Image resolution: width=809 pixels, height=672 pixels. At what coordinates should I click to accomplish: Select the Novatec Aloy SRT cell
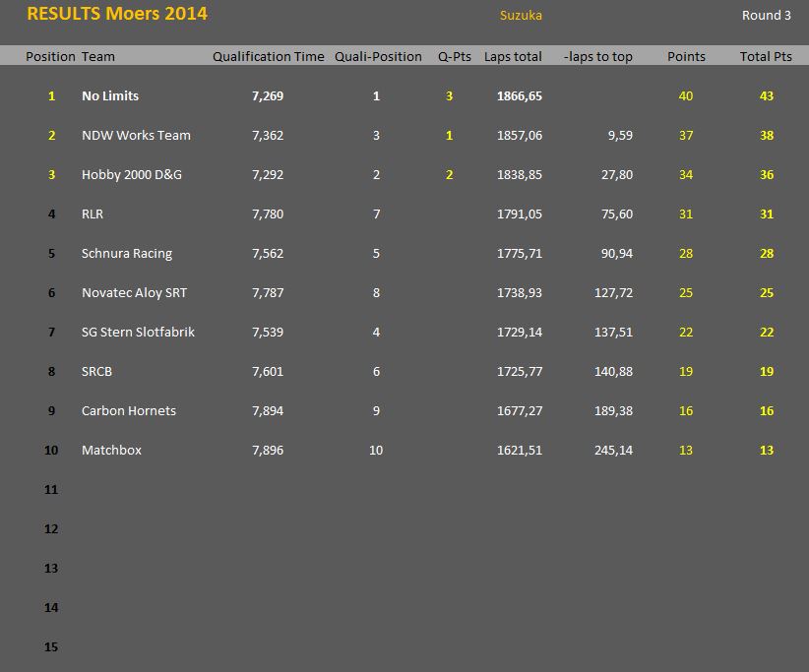134,293
